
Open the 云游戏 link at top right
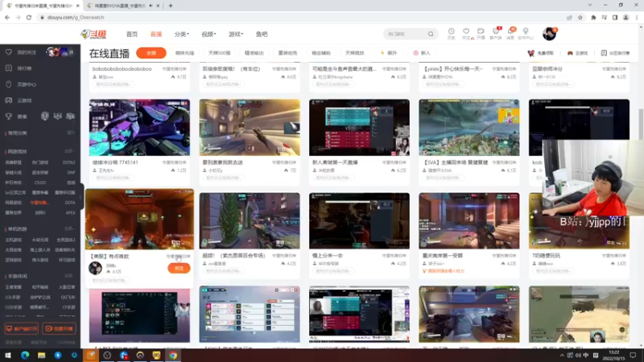pos(577,53)
